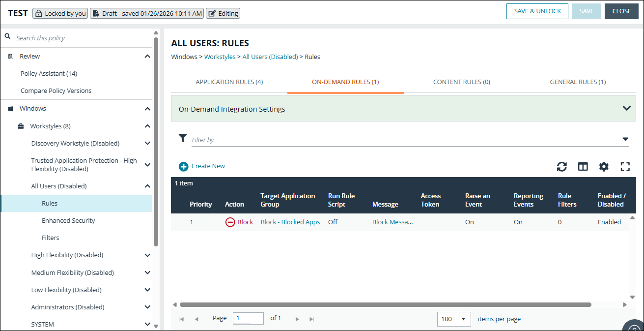Open the column chooser icon

point(583,167)
